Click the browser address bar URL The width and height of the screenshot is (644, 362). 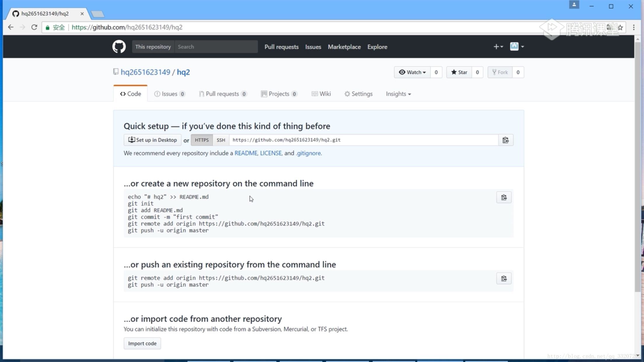[127, 27]
